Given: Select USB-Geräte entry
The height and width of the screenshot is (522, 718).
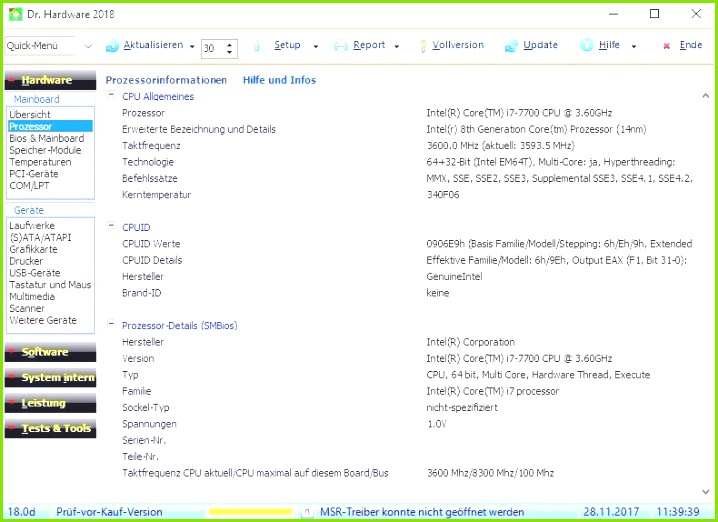Looking at the screenshot, I should click(x=35, y=273).
